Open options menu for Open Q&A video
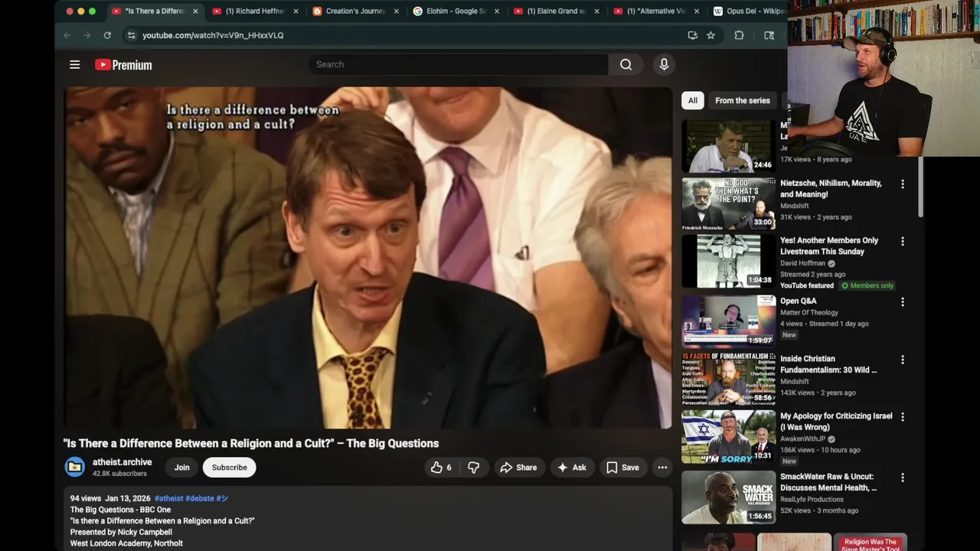 tap(902, 302)
